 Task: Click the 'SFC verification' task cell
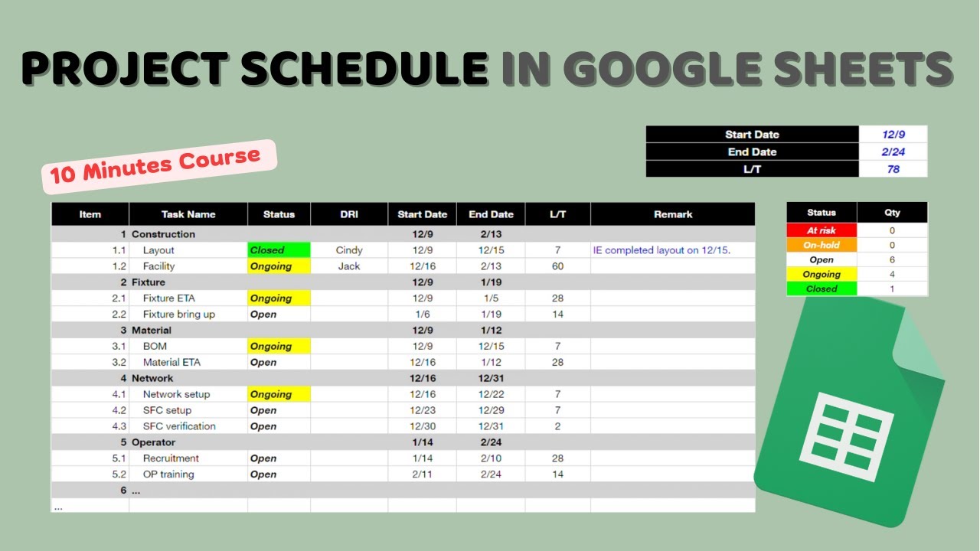(x=188, y=426)
